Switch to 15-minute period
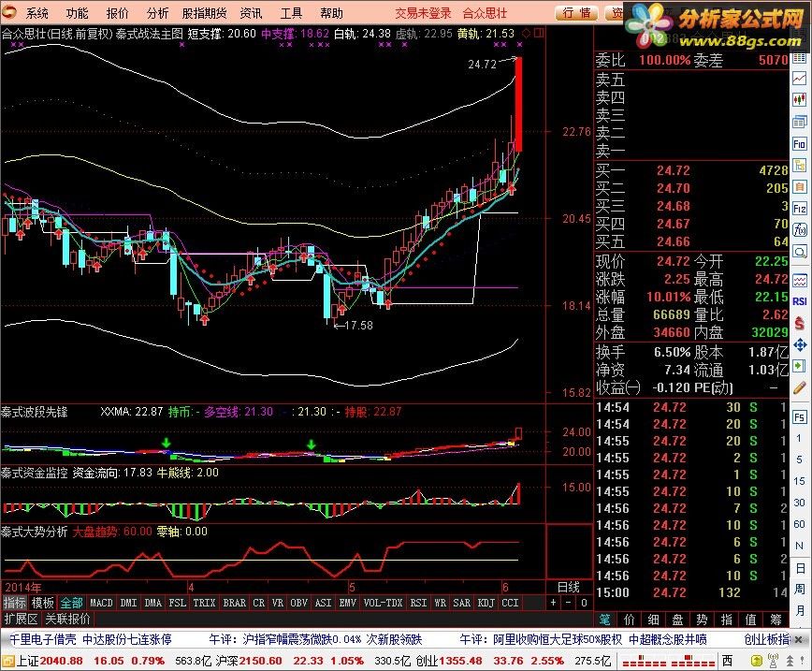812x671 pixels. [x=800, y=481]
